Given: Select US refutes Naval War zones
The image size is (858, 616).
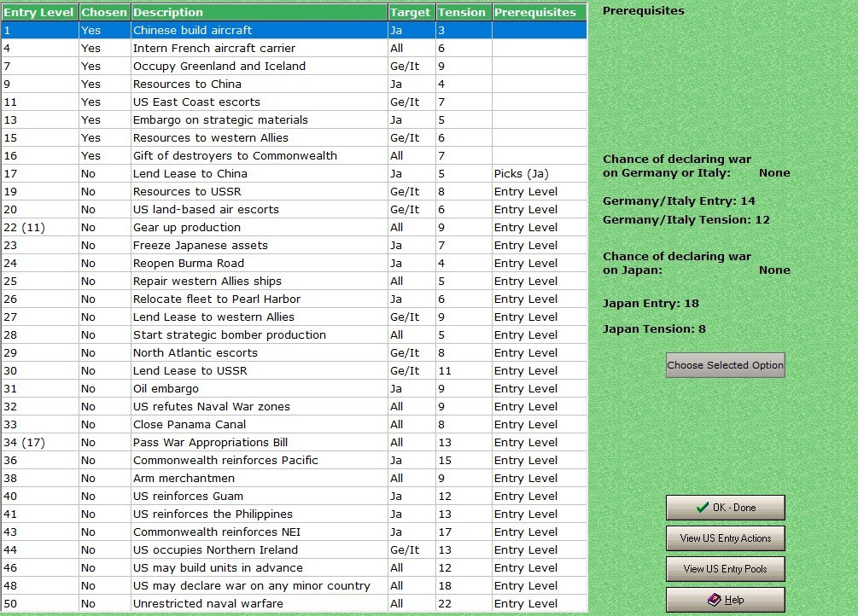Looking at the screenshot, I should point(295,406).
